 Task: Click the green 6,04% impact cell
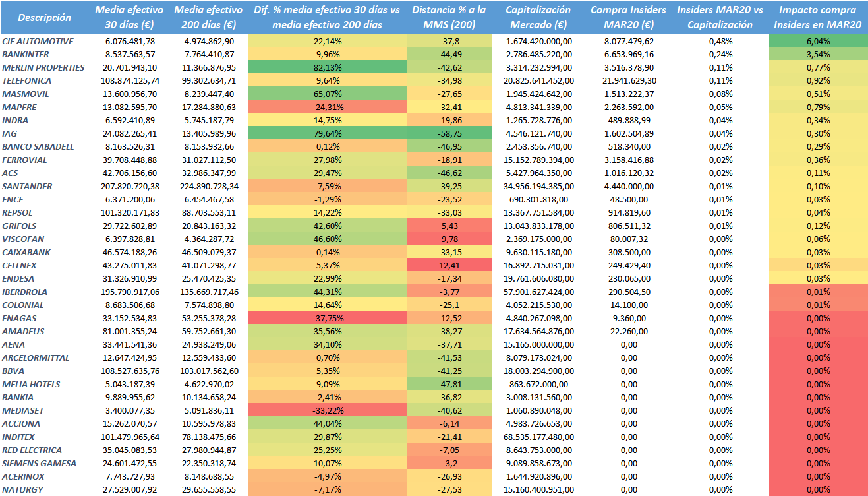click(818, 41)
